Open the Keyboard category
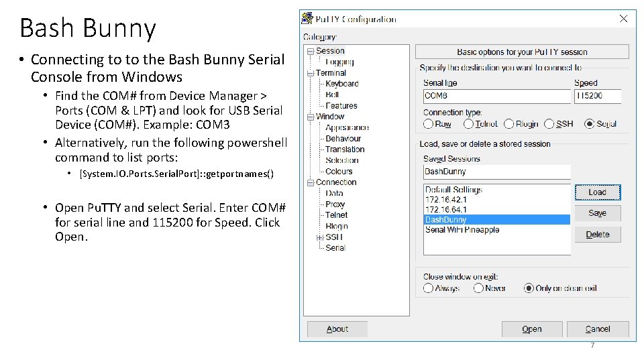The height and width of the screenshot is (362, 644). tap(342, 84)
